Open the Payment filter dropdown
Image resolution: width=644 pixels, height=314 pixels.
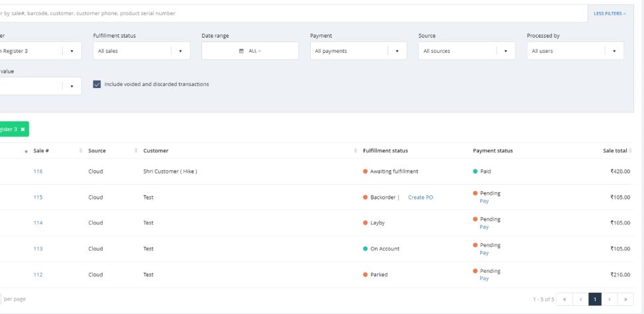click(398, 51)
